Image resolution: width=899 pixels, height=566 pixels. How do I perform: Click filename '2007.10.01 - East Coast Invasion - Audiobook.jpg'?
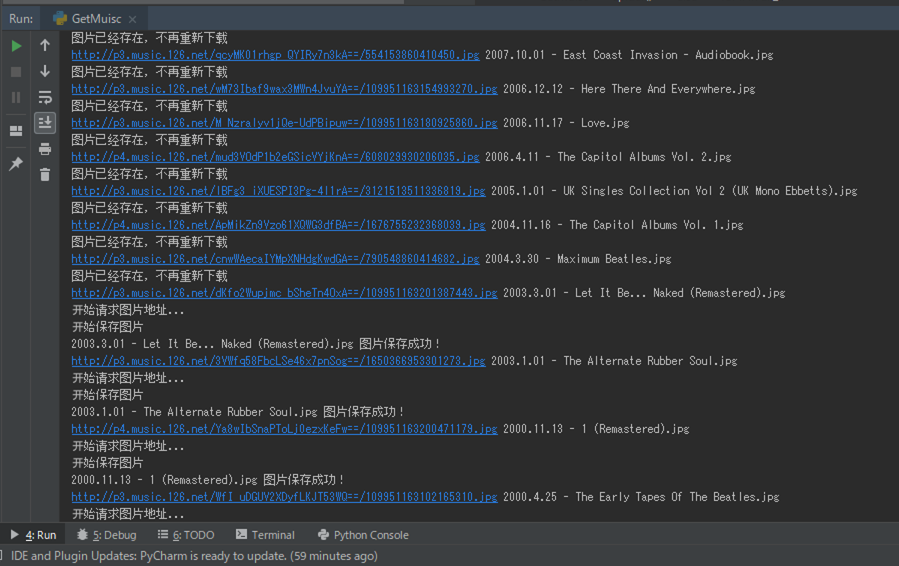(629, 55)
